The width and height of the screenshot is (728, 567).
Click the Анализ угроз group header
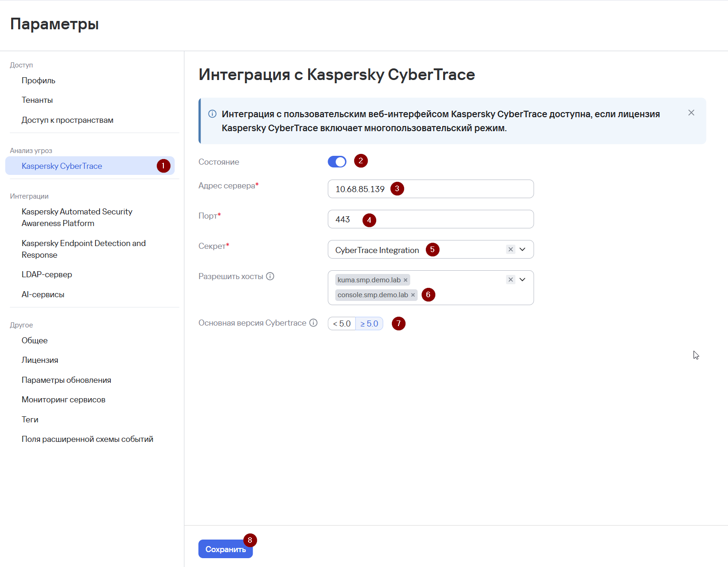coord(31,151)
